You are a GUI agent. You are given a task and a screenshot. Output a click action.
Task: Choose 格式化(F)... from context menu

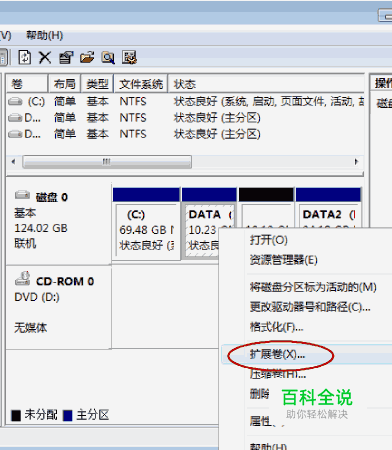(276, 327)
